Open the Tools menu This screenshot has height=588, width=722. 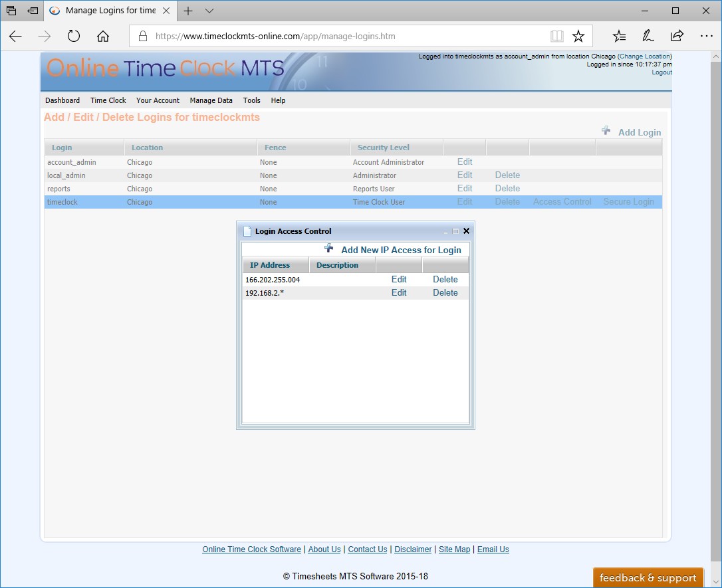pyautogui.click(x=252, y=100)
